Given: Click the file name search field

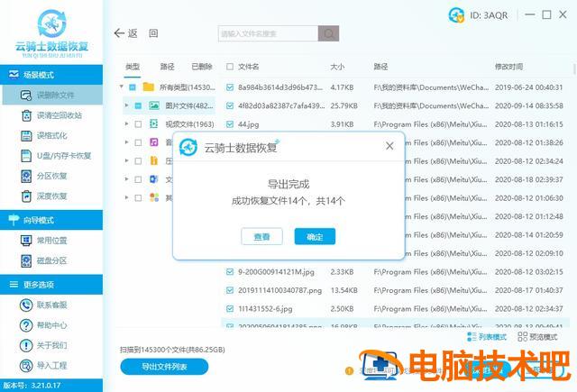Looking at the screenshot, I should tap(268, 34).
